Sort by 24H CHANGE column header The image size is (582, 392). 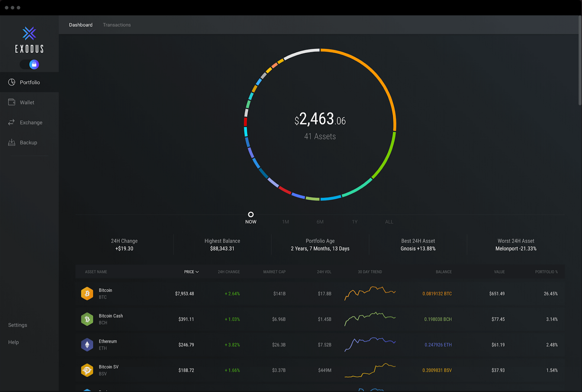pyautogui.click(x=228, y=272)
